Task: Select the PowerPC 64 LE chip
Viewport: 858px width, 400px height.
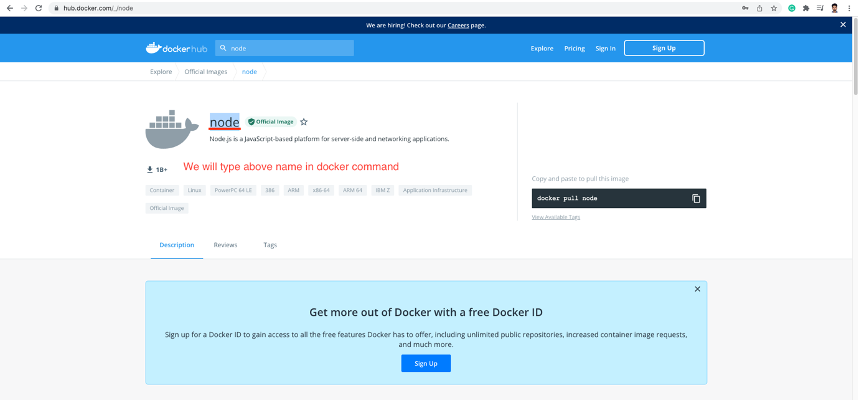Action: 233,190
